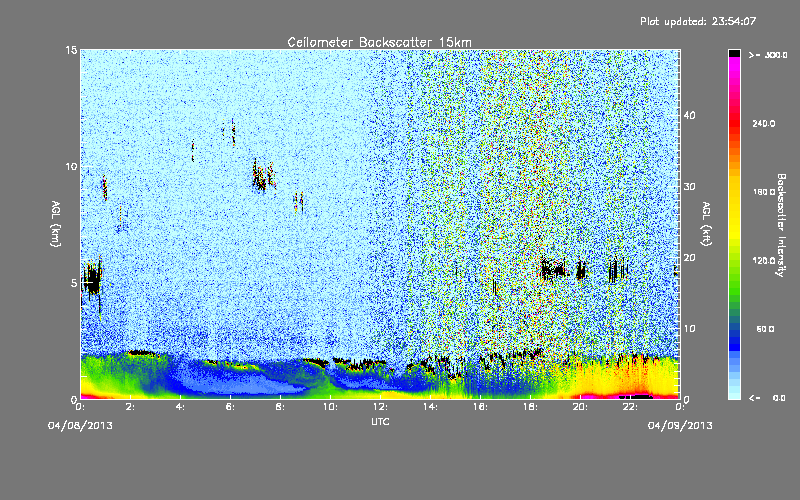The image size is (800, 500).
Task: Select the end date label 04/09/2013
Action: [680, 426]
